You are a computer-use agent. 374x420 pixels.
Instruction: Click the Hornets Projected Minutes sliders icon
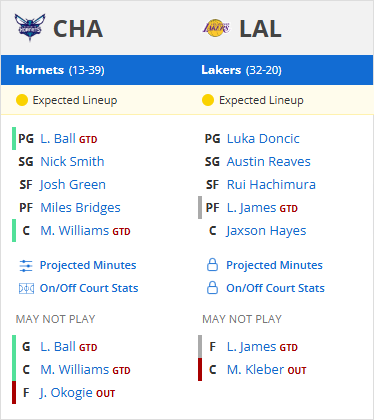click(26, 266)
